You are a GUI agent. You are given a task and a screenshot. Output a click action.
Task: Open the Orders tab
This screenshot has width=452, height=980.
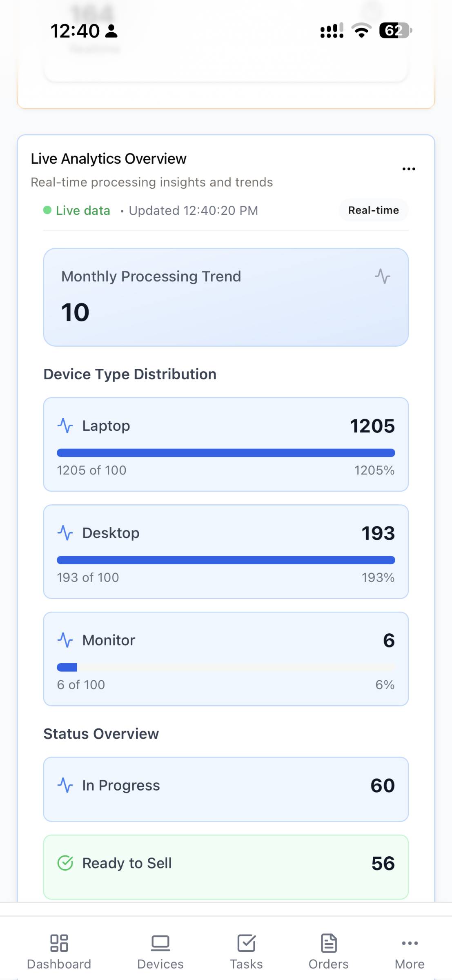329,951
